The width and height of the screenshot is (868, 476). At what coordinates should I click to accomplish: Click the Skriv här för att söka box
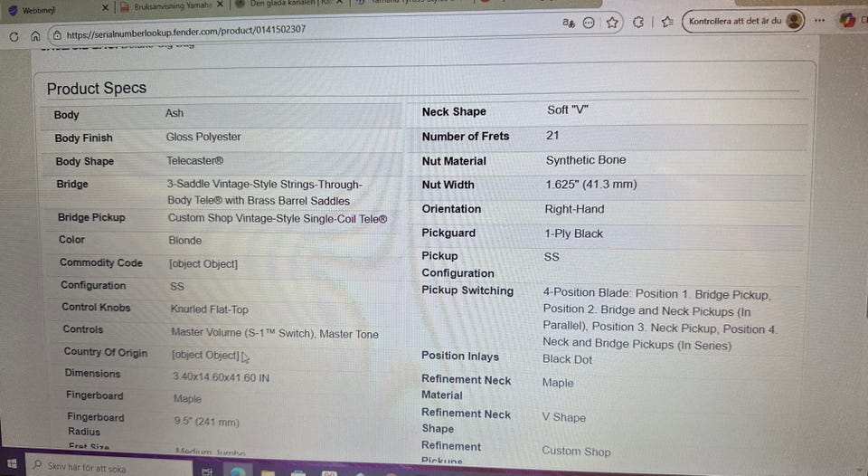[109, 467]
